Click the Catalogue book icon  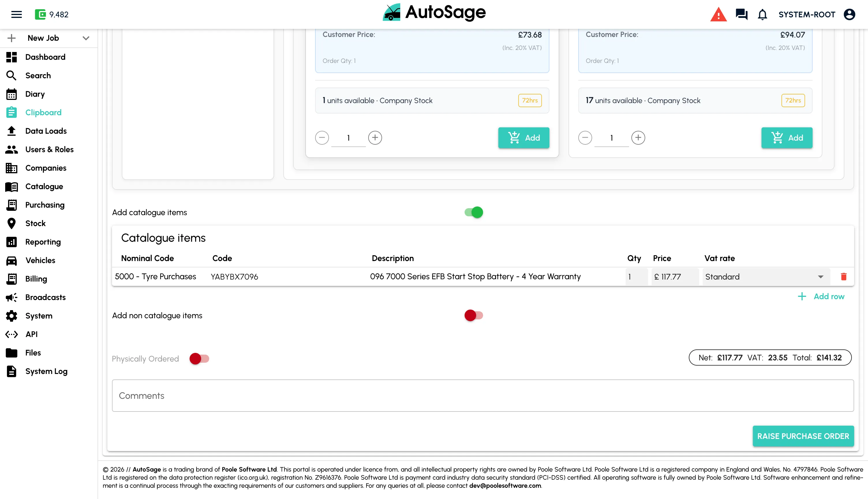pyautogui.click(x=11, y=187)
